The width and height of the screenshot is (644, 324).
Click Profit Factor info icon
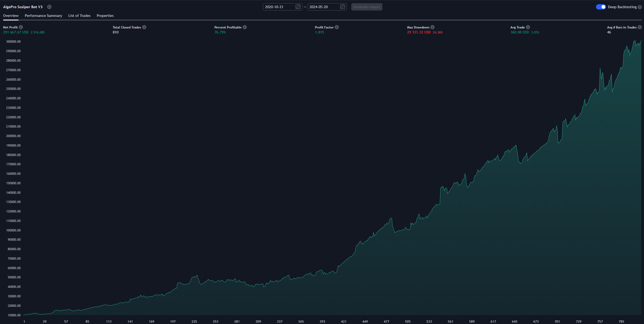[337, 27]
